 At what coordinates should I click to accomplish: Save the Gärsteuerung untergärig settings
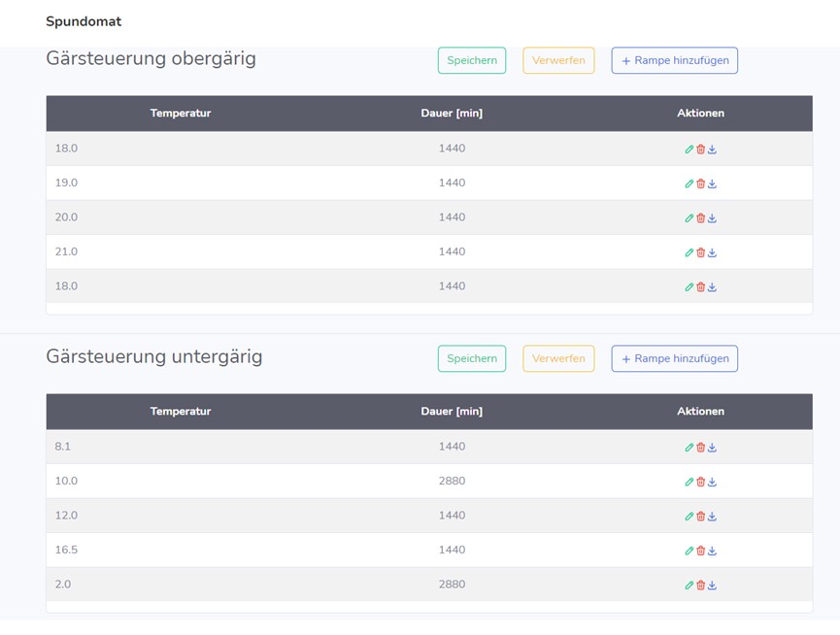coord(472,358)
